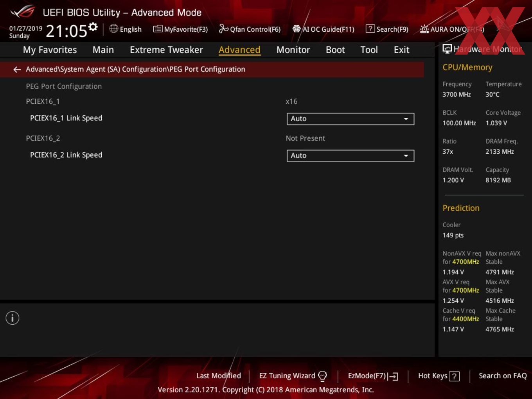Select PCIEX16_2 Link Speed label
532x399 pixels.
point(66,155)
